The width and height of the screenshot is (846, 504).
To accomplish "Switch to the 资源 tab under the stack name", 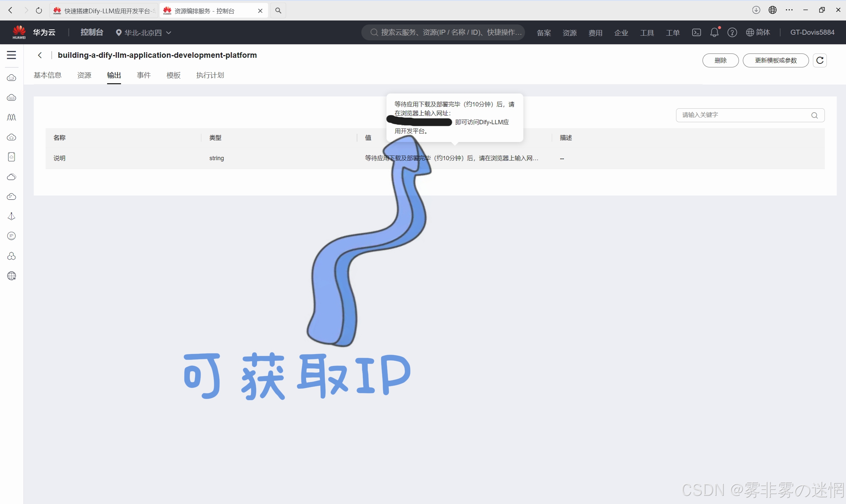I will [84, 75].
